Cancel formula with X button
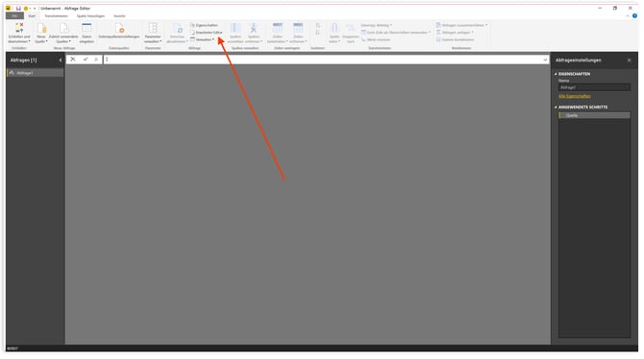This screenshot has width=644, height=359. click(x=73, y=60)
